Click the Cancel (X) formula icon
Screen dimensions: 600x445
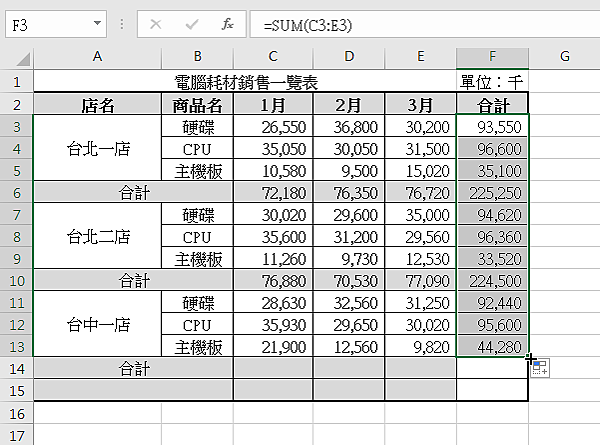[x=155, y=24]
